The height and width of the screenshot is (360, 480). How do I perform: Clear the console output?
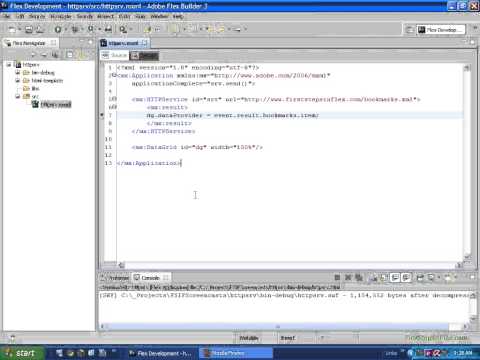(x=373, y=277)
